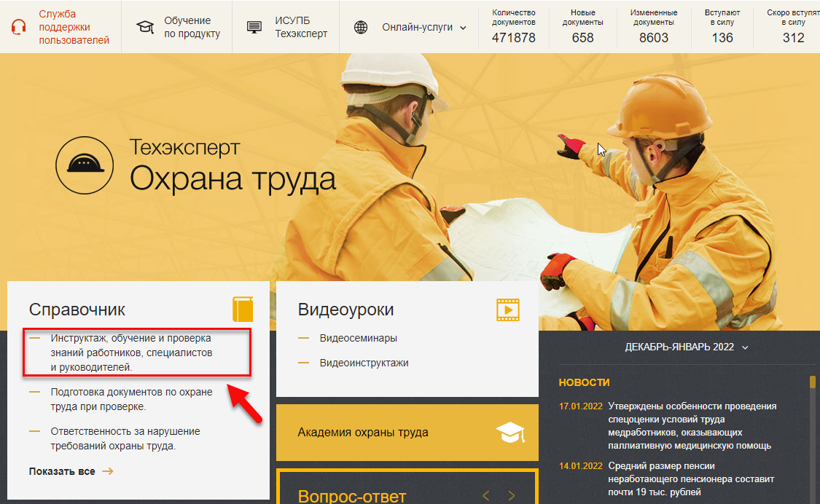The height and width of the screenshot is (504, 820).
Task: Click the hard hat Охрана труда logo
Action: [x=85, y=165]
